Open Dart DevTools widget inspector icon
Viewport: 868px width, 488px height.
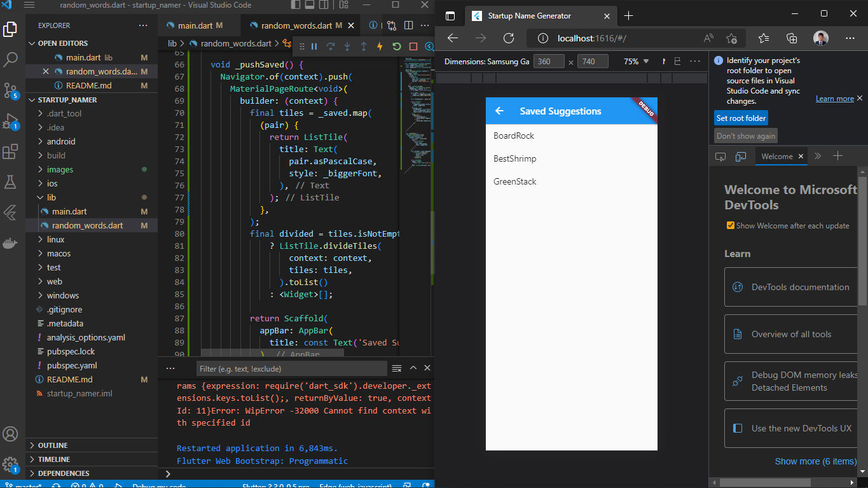(x=429, y=46)
